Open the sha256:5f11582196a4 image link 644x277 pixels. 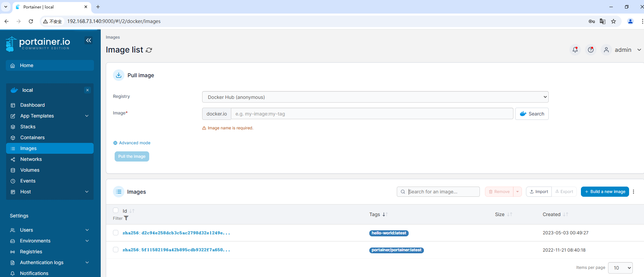[x=176, y=250]
